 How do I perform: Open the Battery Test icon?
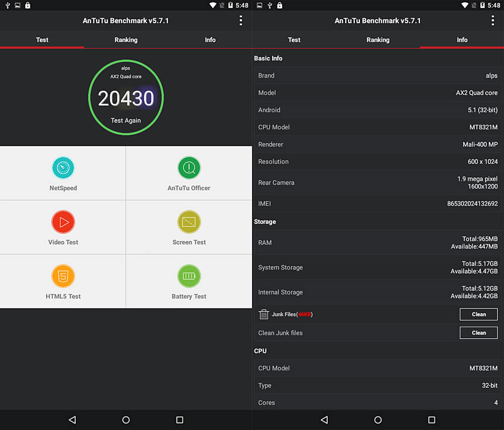tap(189, 276)
